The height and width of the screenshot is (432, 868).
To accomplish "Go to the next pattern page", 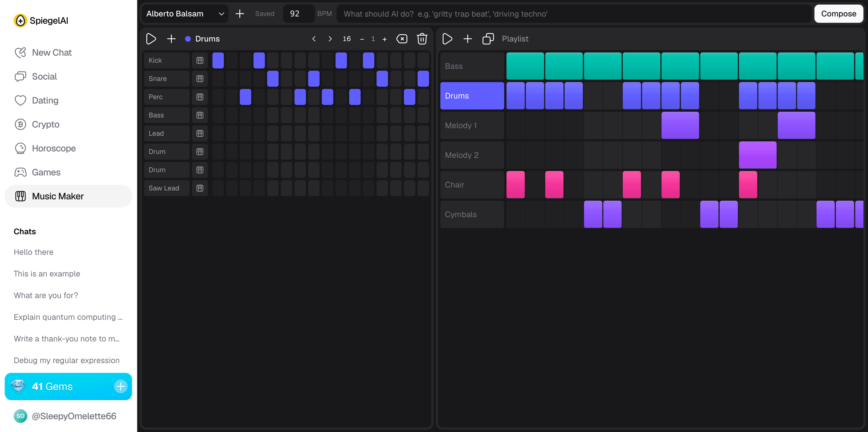I will point(330,39).
